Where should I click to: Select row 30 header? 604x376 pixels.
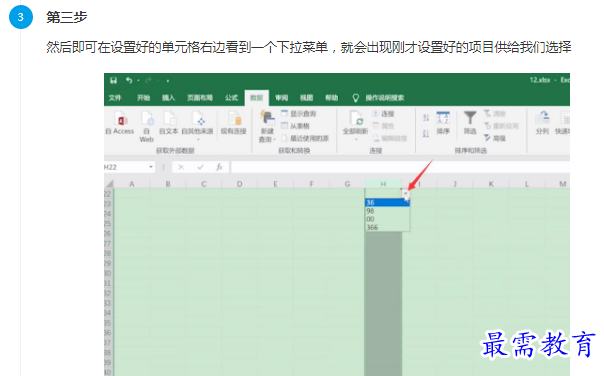[x=108, y=273]
